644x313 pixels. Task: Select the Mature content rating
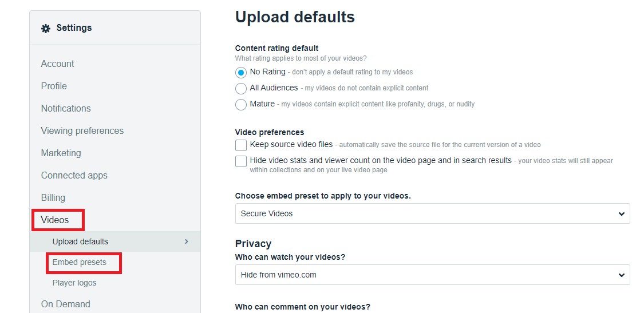point(241,105)
